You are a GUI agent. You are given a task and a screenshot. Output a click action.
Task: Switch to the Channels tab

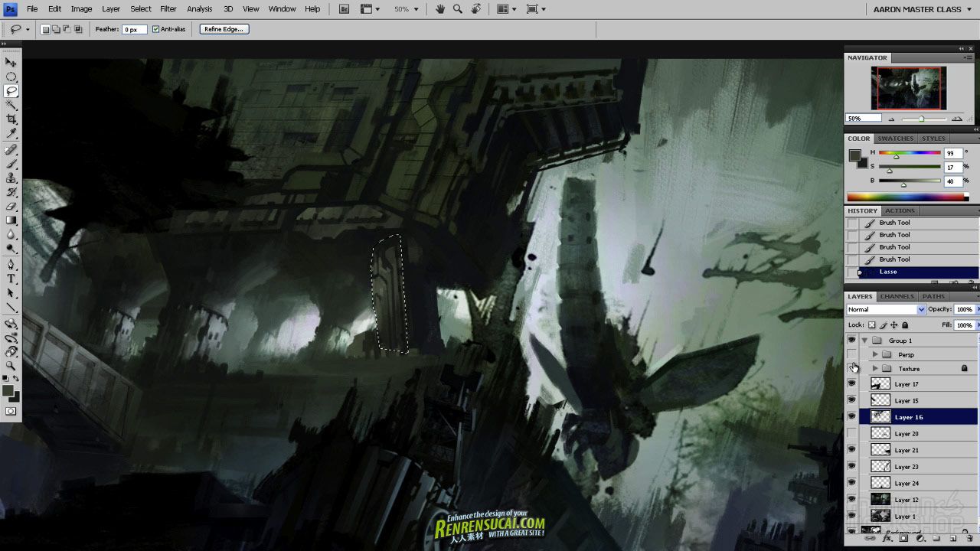897,296
